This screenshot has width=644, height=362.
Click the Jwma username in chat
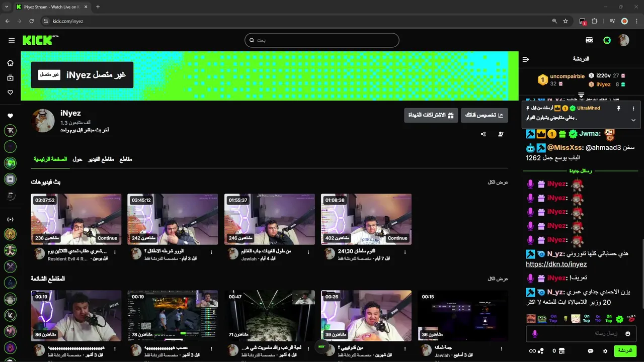tap(588, 134)
